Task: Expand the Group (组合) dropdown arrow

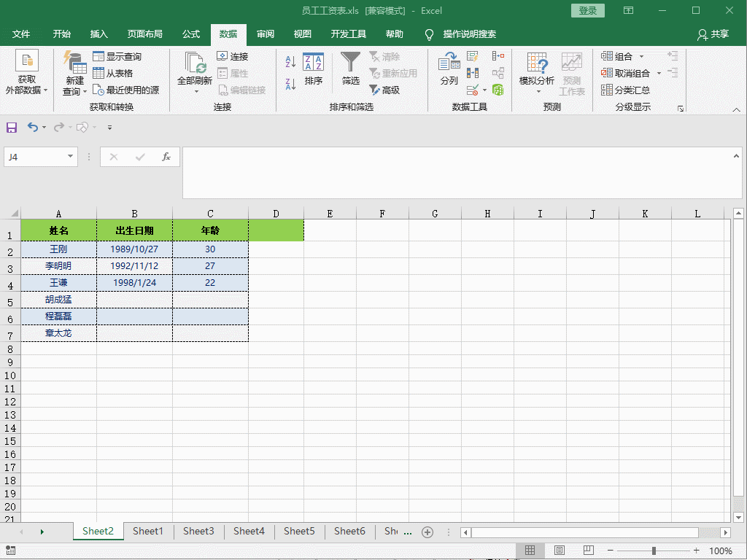Action: tap(642, 57)
